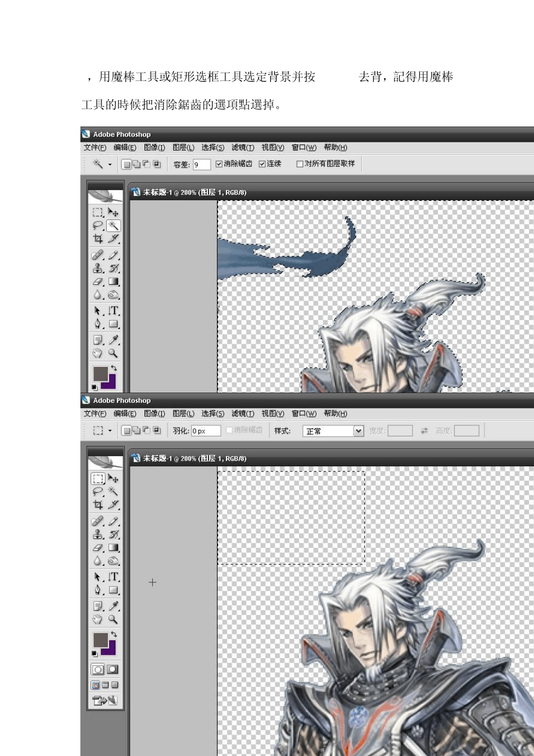Image resolution: width=534 pixels, height=756 pixels.
Task: Choose standard screen mode in lower toolbox
Action: [96, 685]
